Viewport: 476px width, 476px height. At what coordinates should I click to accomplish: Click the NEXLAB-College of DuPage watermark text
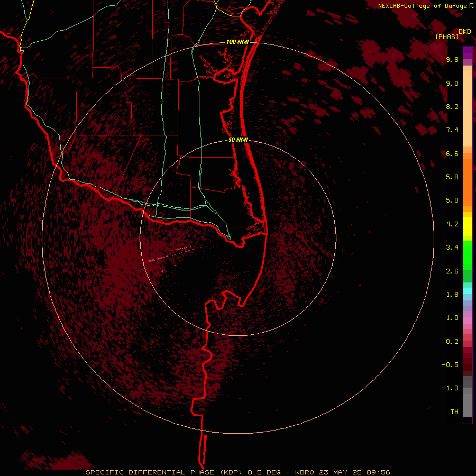click(x=423, y=6)
